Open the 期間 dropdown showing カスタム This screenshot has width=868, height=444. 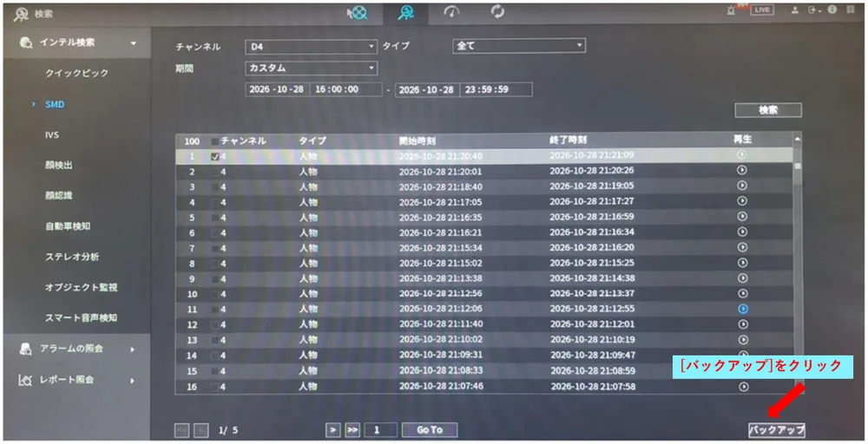tap(311, 68)
